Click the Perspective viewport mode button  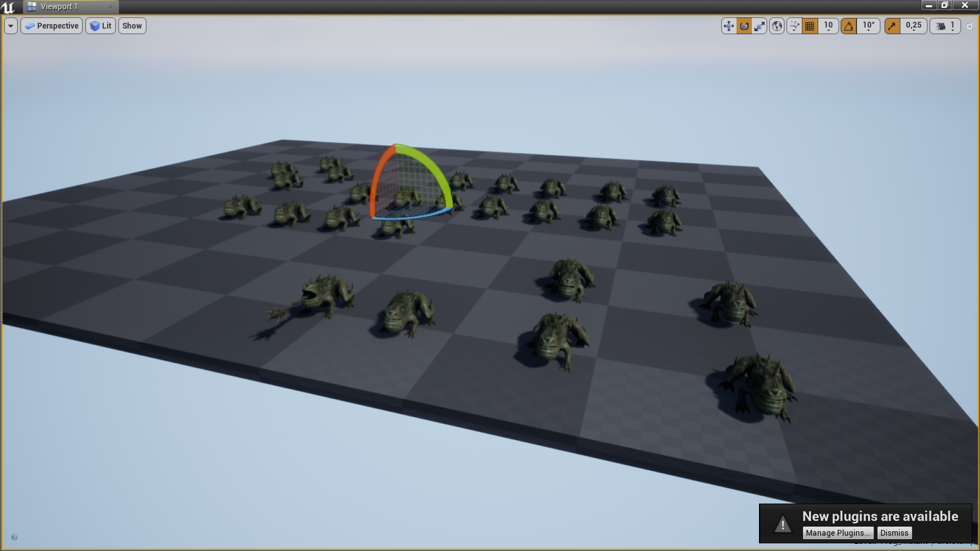(52, 26)
